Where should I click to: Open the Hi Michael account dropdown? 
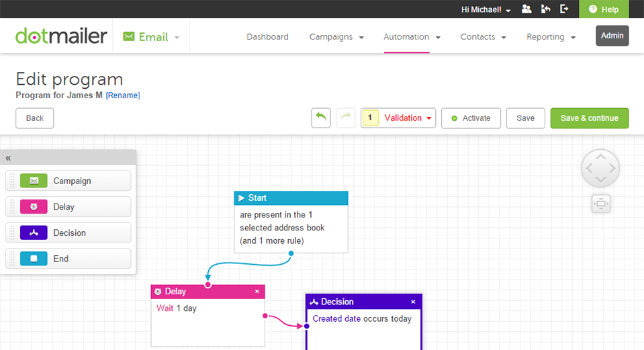[486, 10]
